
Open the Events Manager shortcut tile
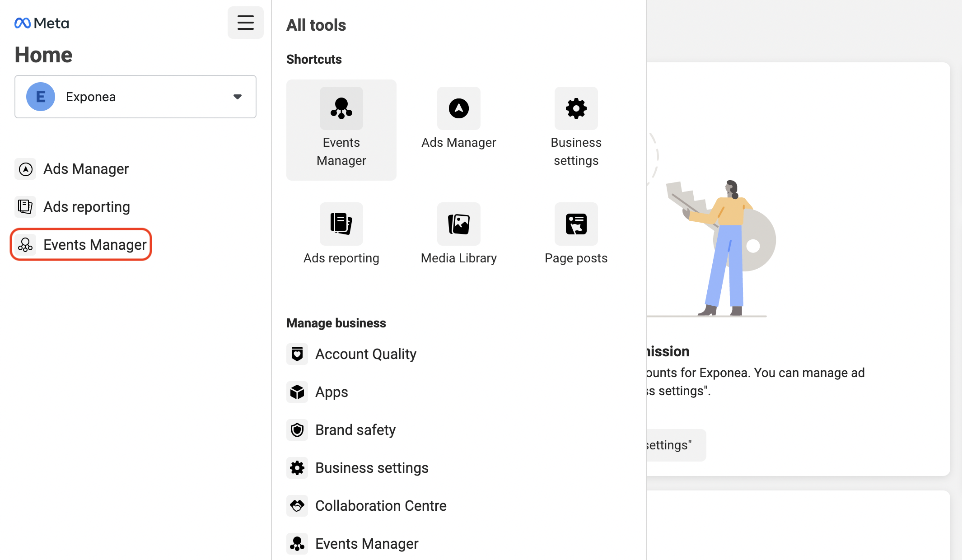pyautogui.click(x=341, y=130)
